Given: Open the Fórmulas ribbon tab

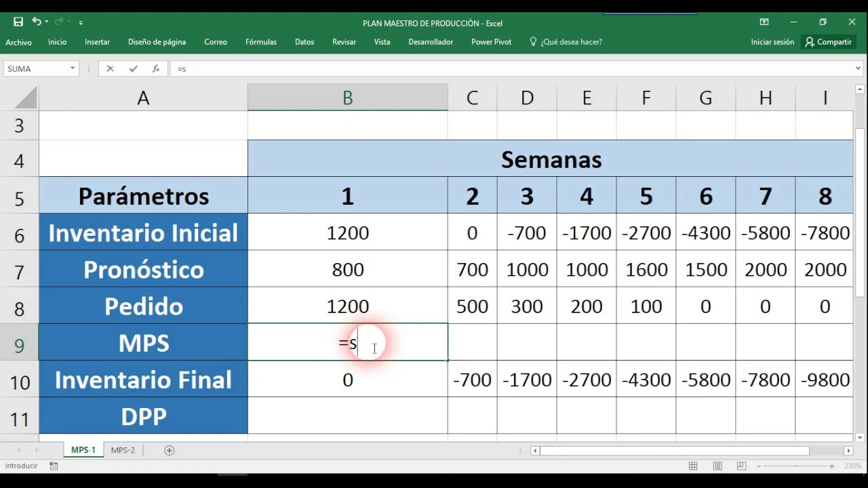Looking at the screenshot, I should pos(260,42).
